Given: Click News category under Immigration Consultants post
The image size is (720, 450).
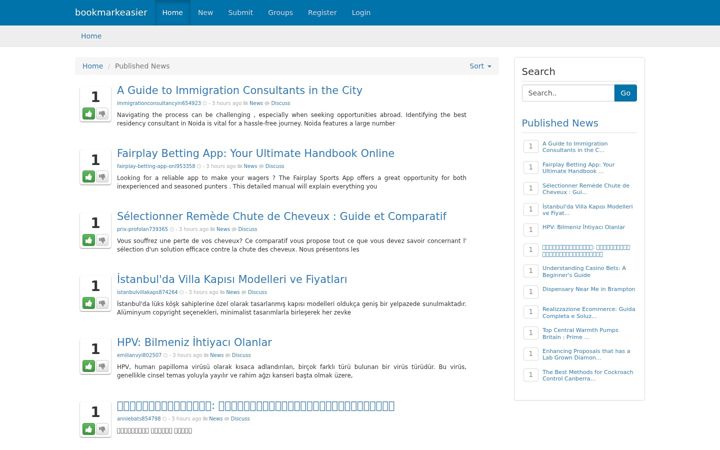Looking at the screenshot, I should 256,103.
